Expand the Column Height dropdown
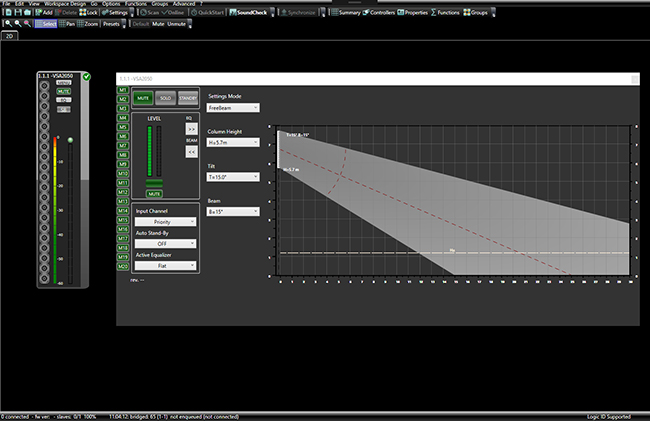The height and width of the screenshot is (421, 650). [x=232, y=142]
